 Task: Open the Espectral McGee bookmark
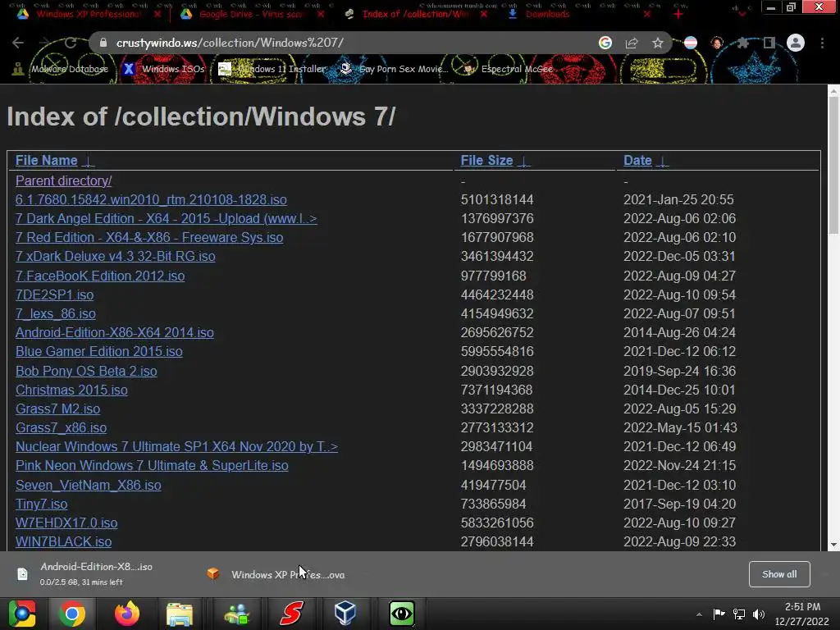tap(508, 69)
